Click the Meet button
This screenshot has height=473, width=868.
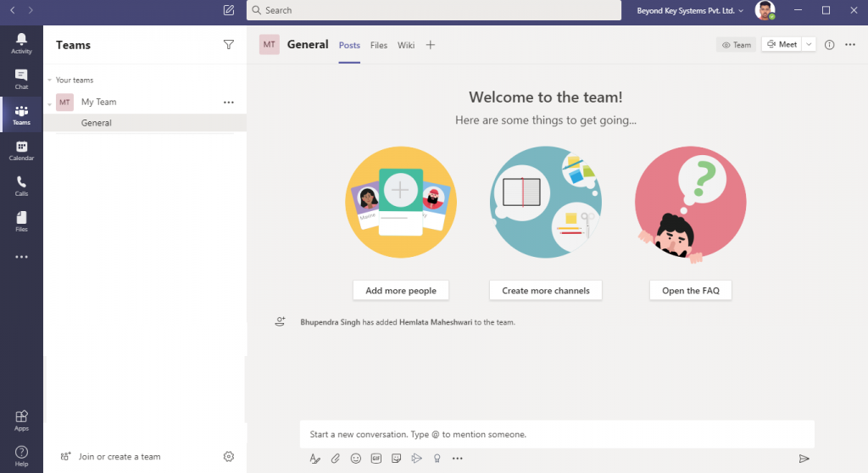point(782,45)
